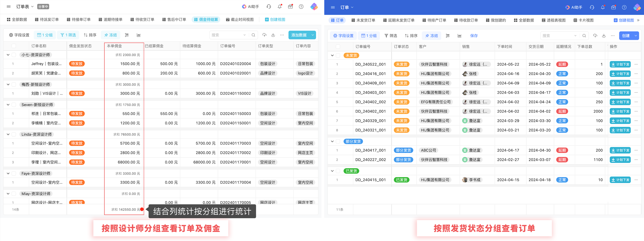Screen dimensions: 644x241
Task: Collapse the Seven-新锐设计师 group
Action: point(8,105)
